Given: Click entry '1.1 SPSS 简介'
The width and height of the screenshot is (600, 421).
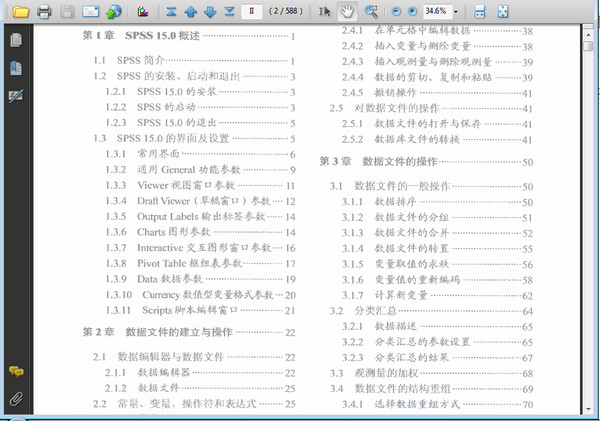Looking at the screenshot, I should (129, 60).
